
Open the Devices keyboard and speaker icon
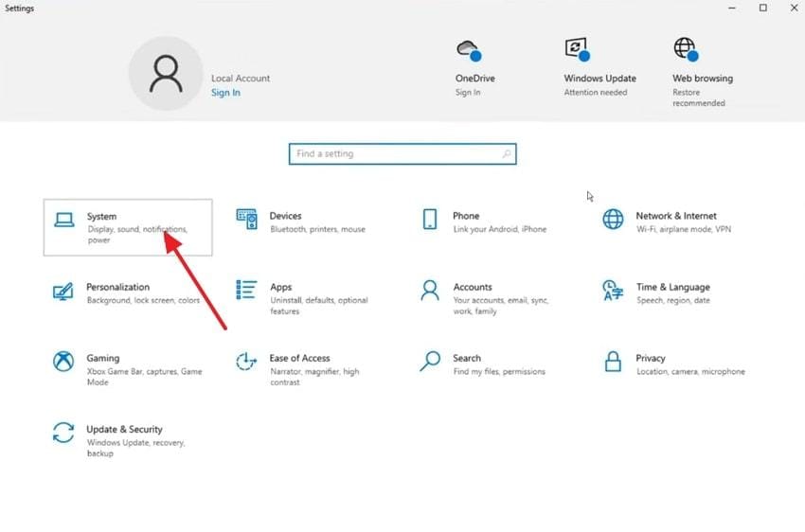[x=246, y=219]
